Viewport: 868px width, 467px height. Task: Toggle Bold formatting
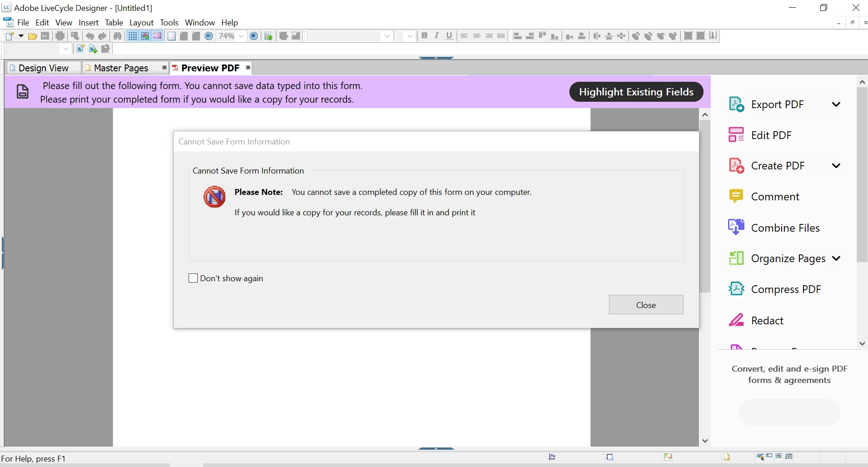pos(424,36)
